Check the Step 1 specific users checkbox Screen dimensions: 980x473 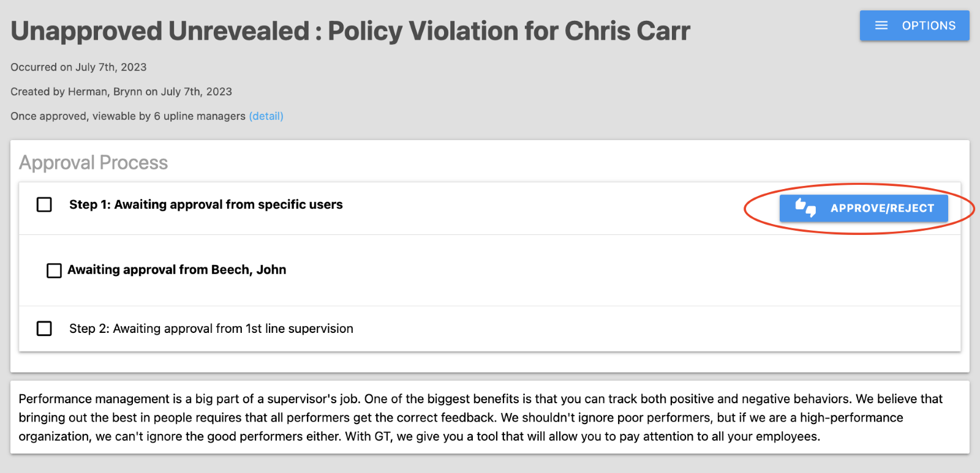click(x=44, y=204)
